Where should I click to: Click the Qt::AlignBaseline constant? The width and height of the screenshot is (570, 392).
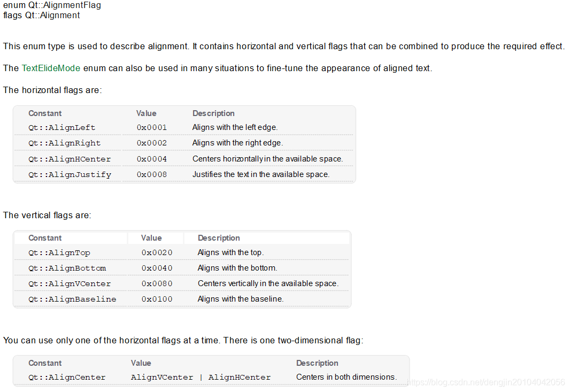pos(72,299)
